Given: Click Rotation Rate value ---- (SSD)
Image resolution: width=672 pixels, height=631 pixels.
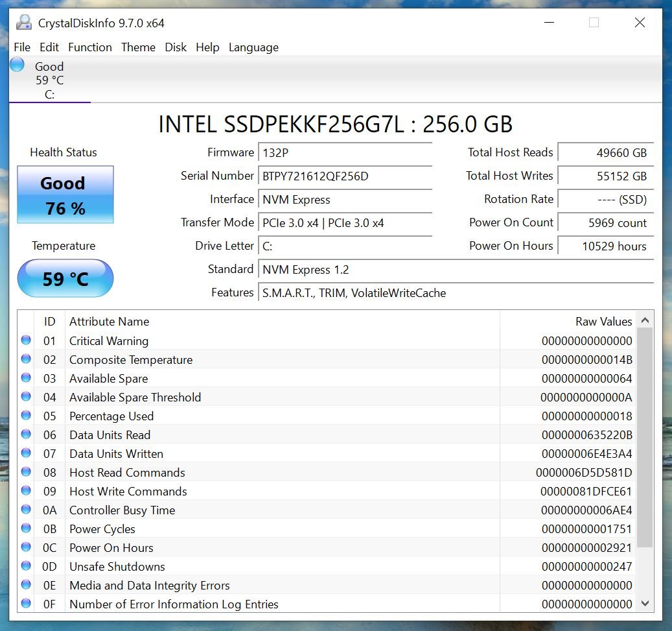Looking at the screenshot, I should 605,200.
